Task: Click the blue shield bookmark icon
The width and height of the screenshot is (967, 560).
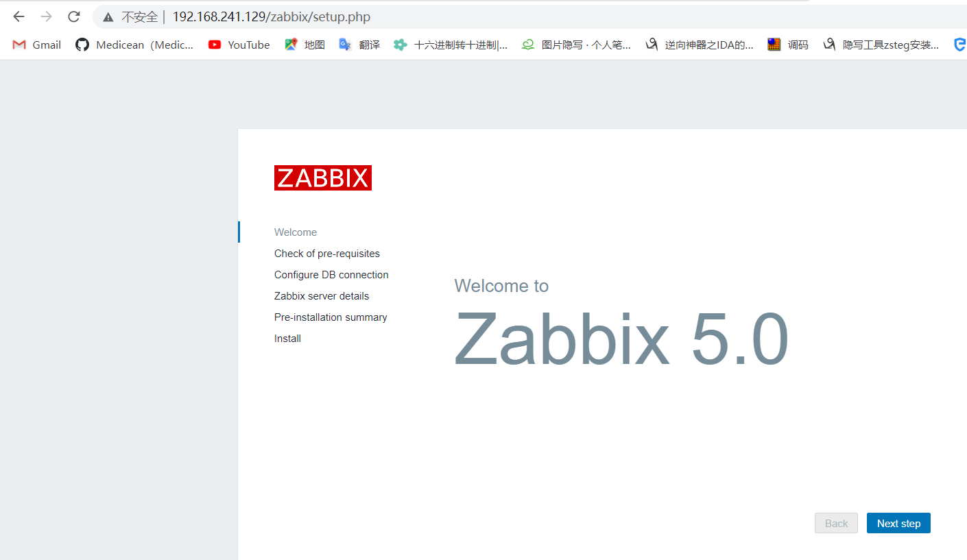Action: (x=959, y=45)
